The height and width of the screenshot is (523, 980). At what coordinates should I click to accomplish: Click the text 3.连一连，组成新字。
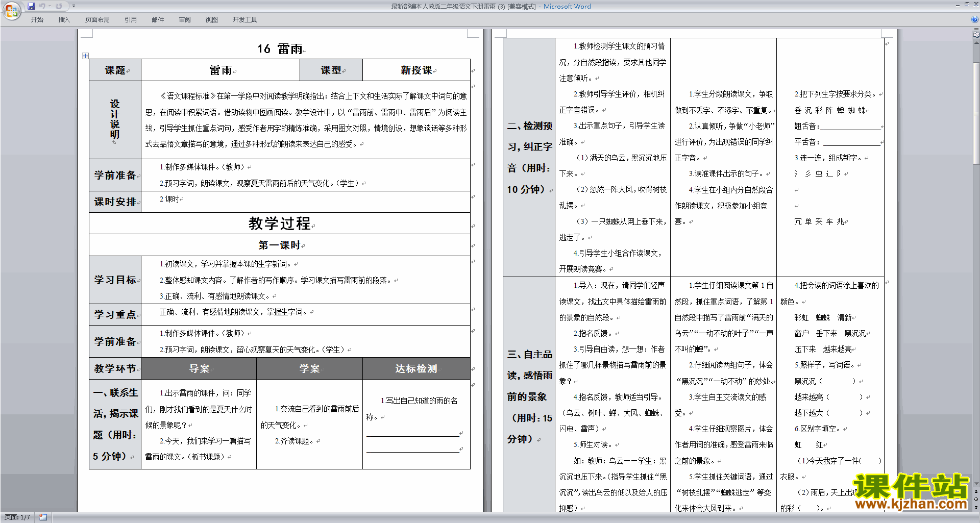tap(828, 158)
